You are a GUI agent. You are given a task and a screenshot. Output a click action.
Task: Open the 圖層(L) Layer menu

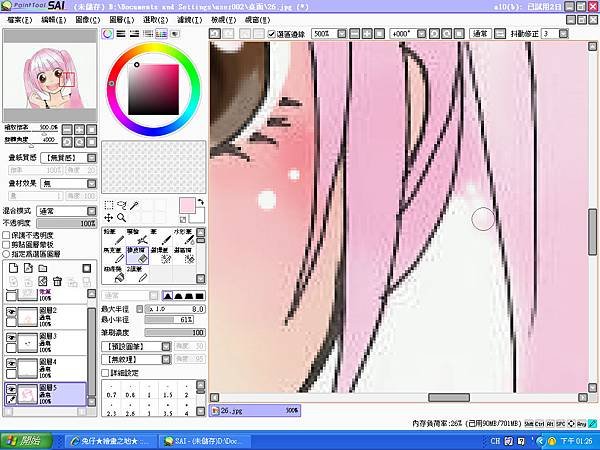point(122,20)
